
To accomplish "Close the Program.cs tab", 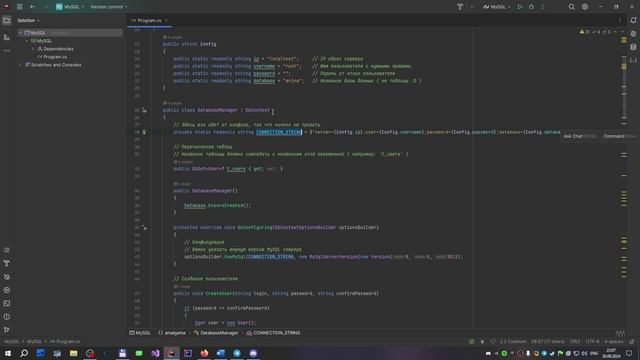I will pyautogui.click(x=166, y=20).
